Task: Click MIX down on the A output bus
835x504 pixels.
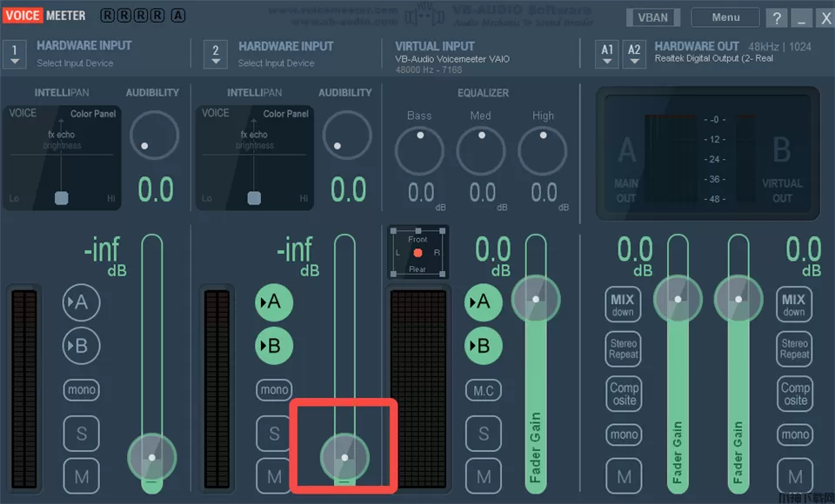Action: [x=623, y=304]
